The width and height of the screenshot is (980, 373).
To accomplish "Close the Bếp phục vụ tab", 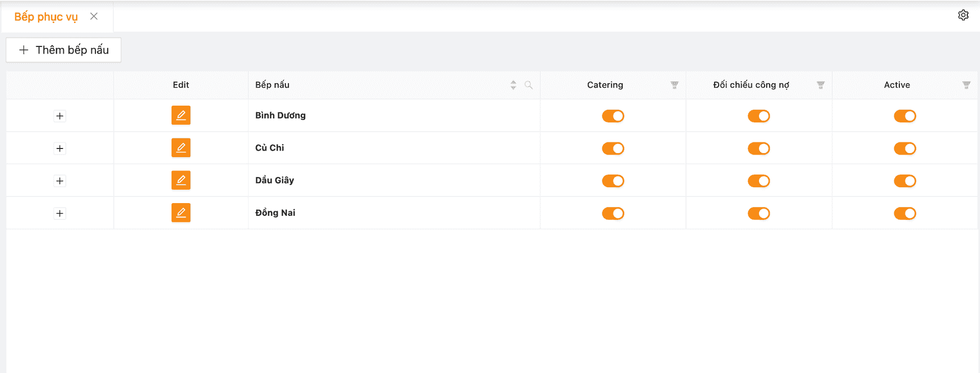I will tap(94, 16).
